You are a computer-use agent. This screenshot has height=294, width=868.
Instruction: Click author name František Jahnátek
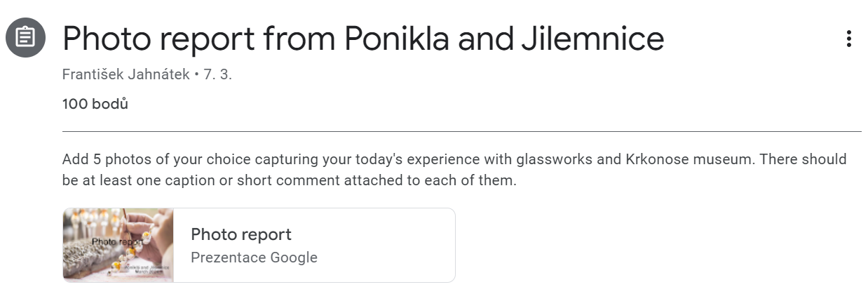pyautogui.click(x=126, y=74)
